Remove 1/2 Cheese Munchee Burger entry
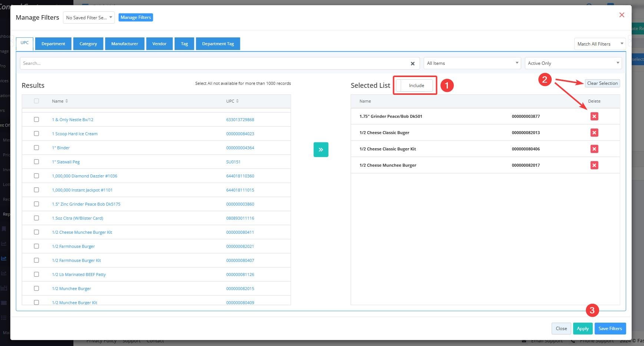This screenshot has width=644, height=346. [x=594, y=165]
